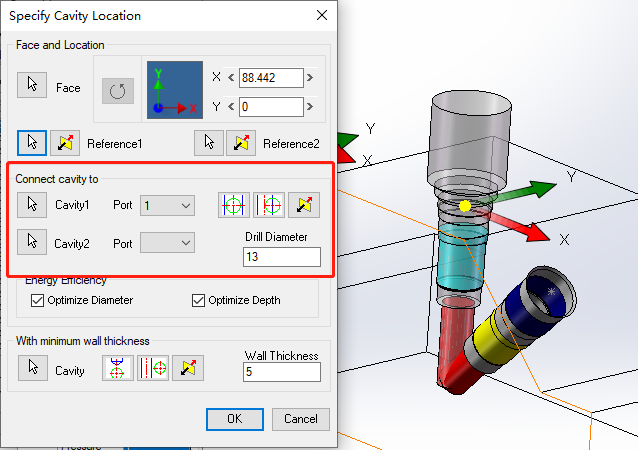Open the Cavity1 Port dropdown
Viewport: 638px width, 450px height.
pos(167,205)
